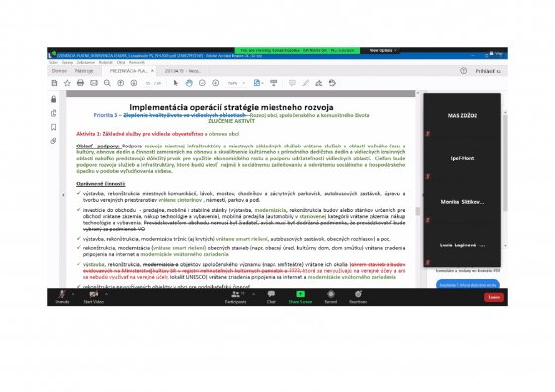Select the Monika Slížikov... participant tile

click(462, 202)
